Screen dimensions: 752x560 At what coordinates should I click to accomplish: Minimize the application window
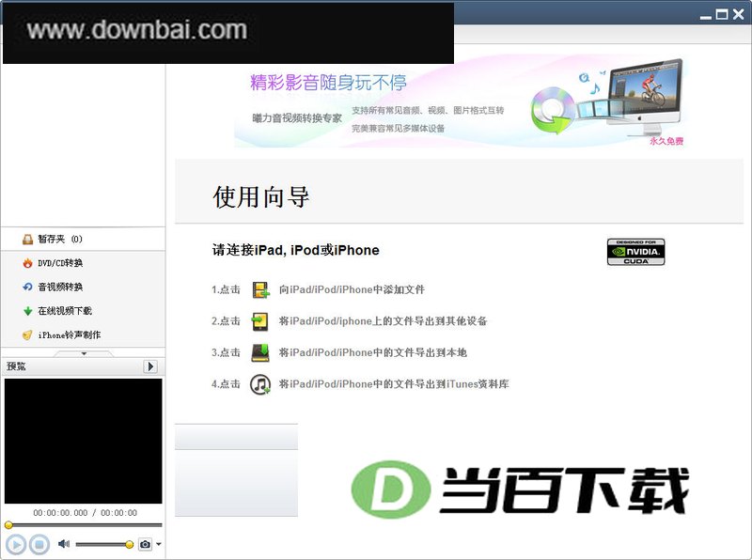click(x=706, y=16)
